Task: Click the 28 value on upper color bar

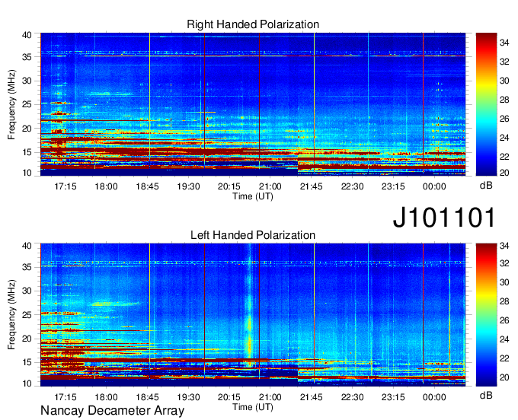Action: click(x=504, y=100)
